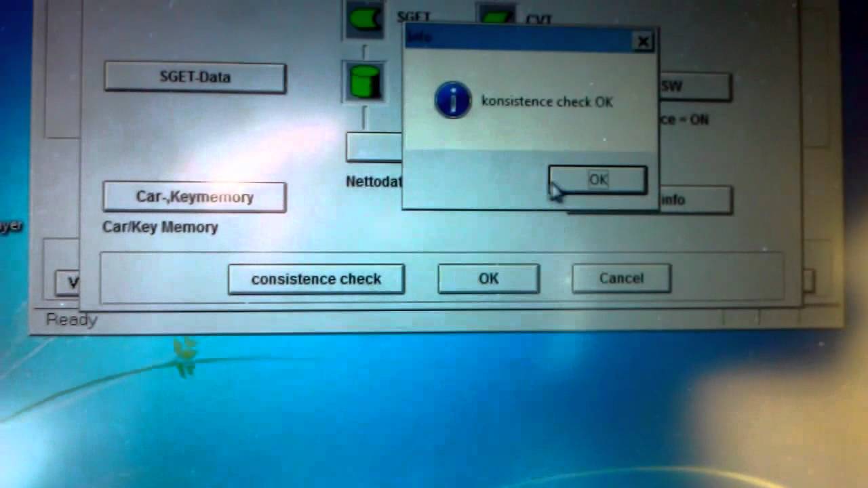Click OK in the Info message box
The width and height of the screenshot is (868, 488).
(597, 180)
